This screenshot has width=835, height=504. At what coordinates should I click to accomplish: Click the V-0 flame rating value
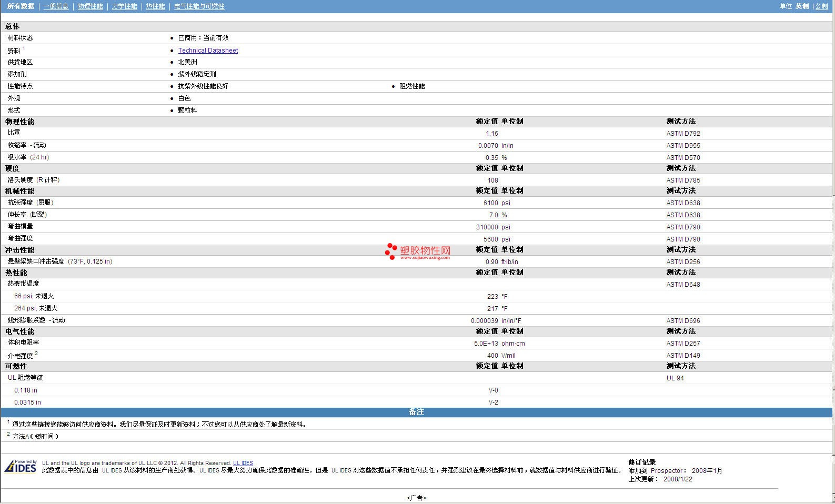(493, 390)
